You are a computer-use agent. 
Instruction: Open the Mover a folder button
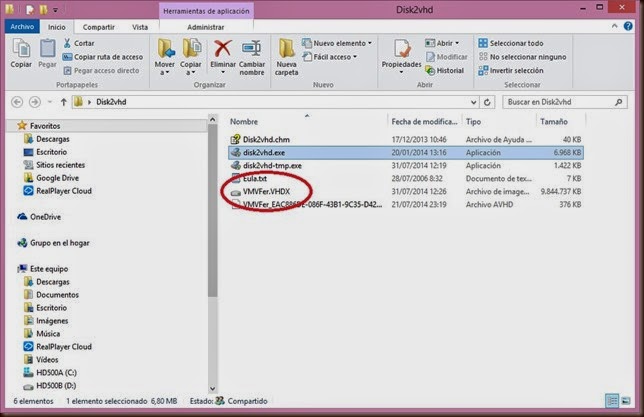[x=165, y=57]
